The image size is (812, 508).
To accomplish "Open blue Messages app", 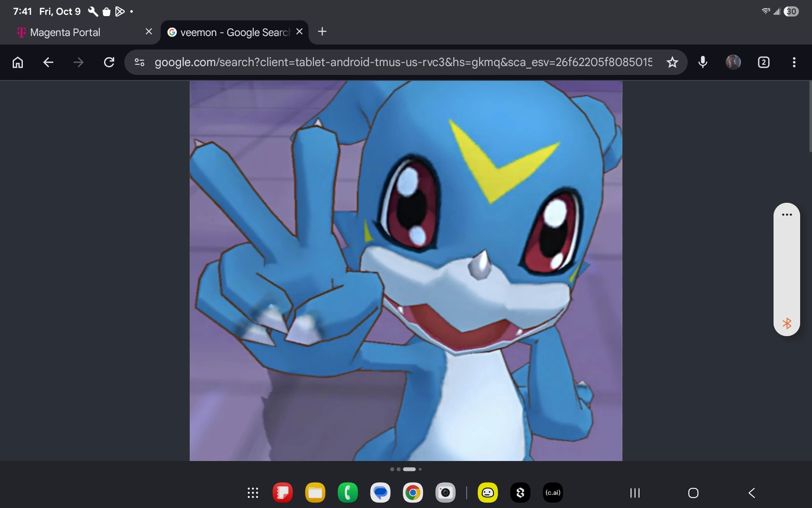I will click(381, 493).
